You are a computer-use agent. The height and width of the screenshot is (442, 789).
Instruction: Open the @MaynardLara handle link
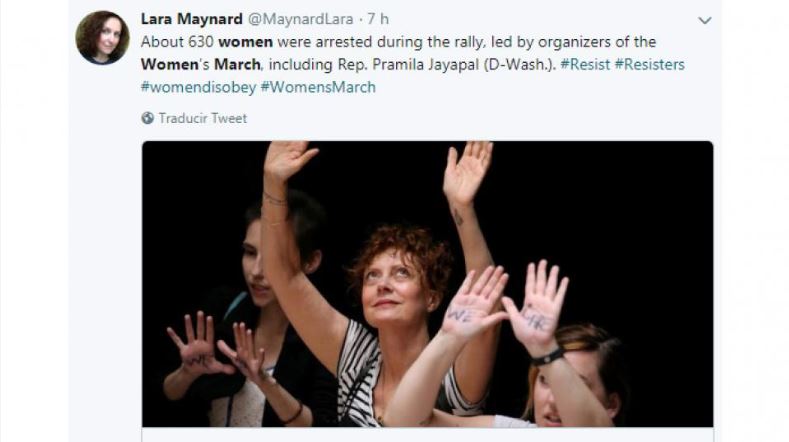[x=300, y=19]
